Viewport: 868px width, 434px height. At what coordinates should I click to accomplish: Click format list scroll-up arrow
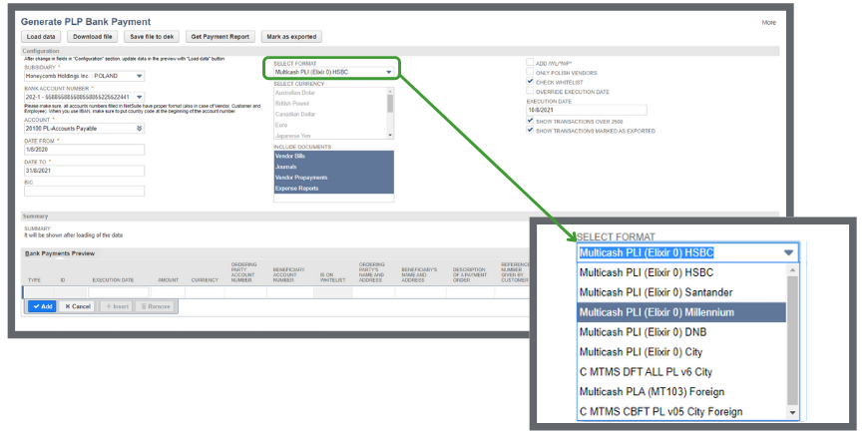point(793,269)
